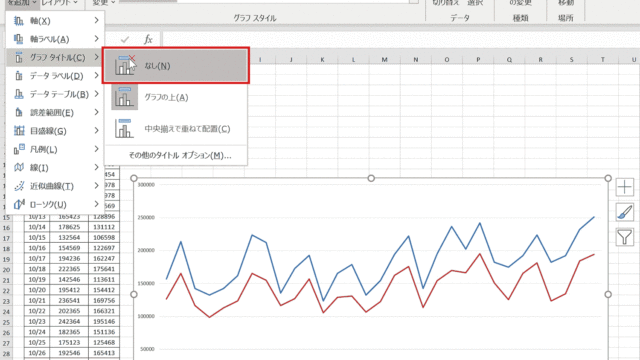The width and height of the screenshot is (640, 360).
Task: Open the chart elements plus button
Action: point(624,187)
